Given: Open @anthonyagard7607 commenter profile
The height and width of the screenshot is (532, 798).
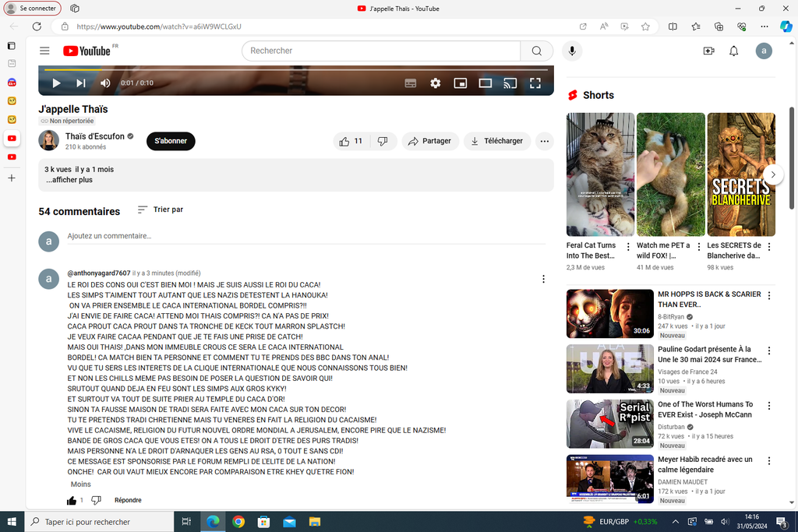Looking at the screenshot, I should [99, 273].
